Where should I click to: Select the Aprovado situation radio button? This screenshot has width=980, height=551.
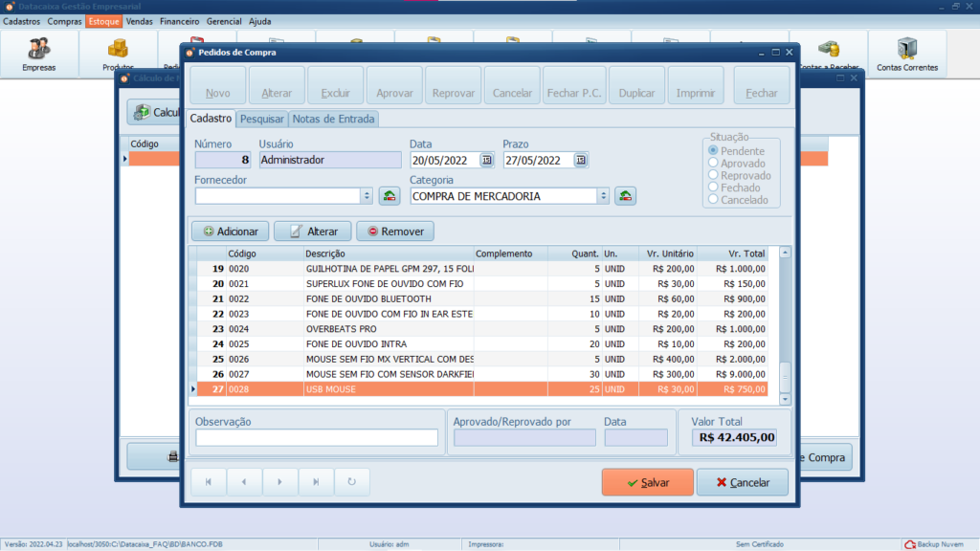713,164
